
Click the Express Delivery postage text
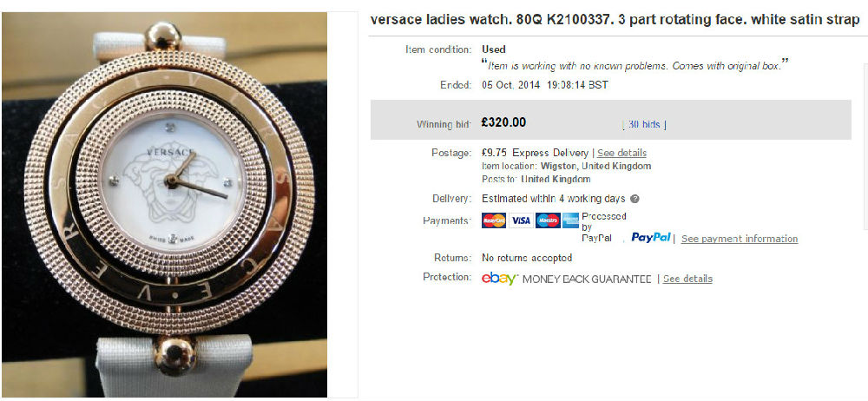pyautogui.click(x=550, y=153)
